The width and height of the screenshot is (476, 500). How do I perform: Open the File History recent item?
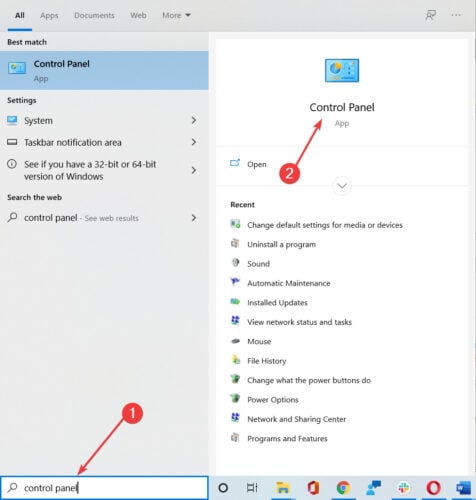tap(267, 361)
